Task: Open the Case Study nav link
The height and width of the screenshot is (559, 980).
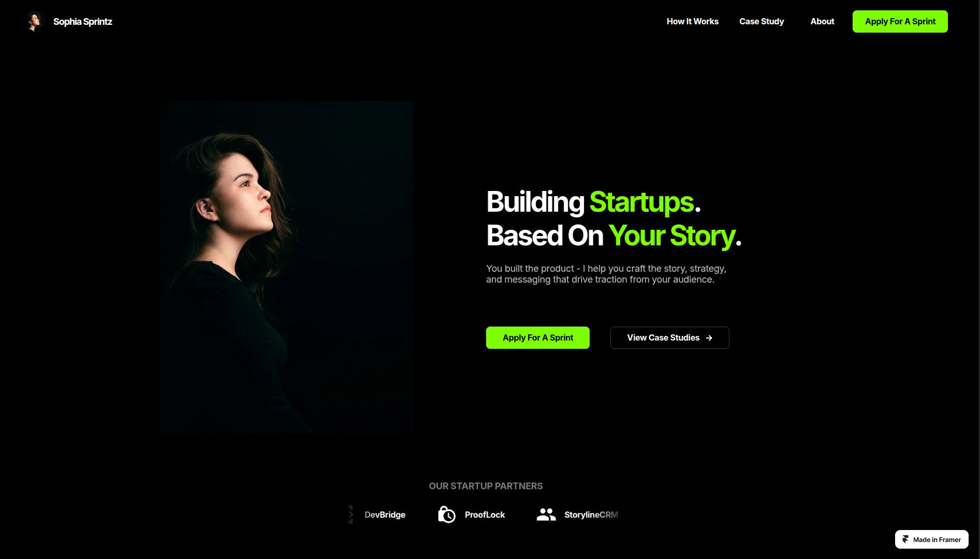Action: pos(762,21)
